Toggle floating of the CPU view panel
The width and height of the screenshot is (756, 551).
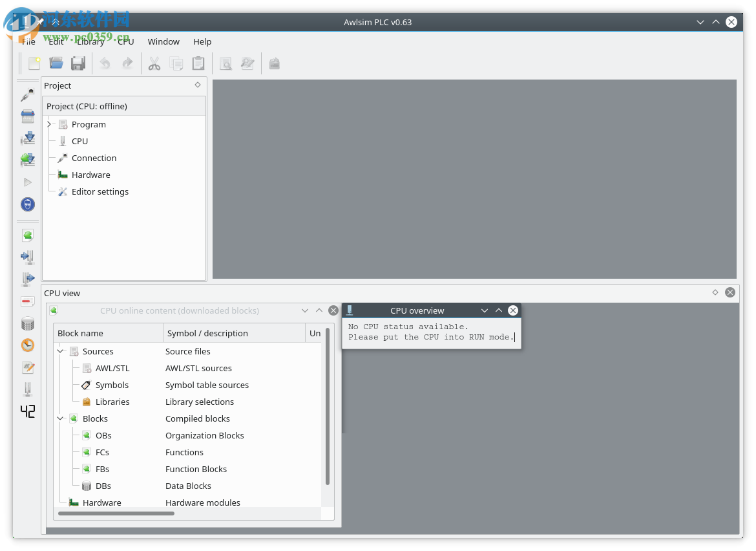pyautogui.click(x=715, y=292)
